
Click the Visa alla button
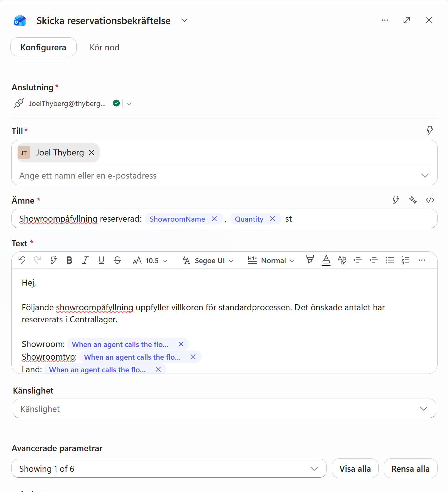355,469
